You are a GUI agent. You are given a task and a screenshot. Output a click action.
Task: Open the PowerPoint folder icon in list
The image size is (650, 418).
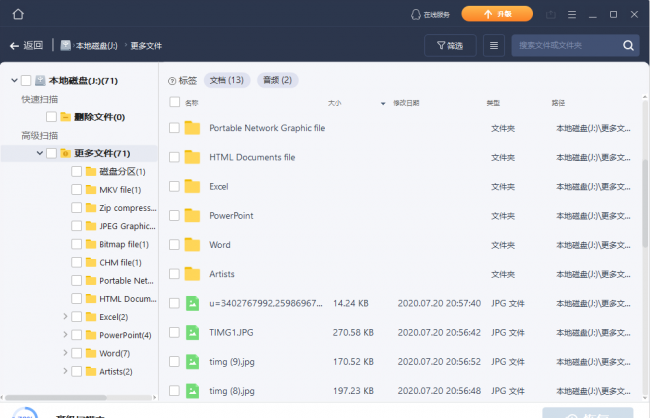192,215
